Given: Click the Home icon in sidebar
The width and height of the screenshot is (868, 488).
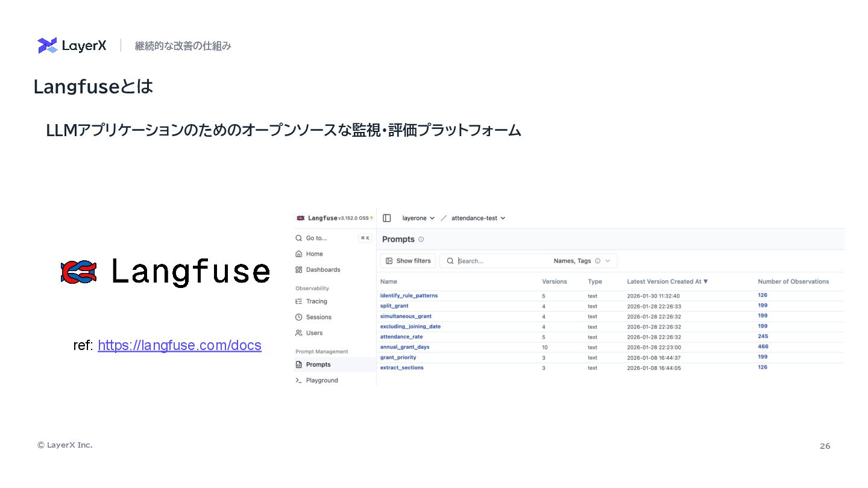Looking at the screenshot, I should (299, 254).
